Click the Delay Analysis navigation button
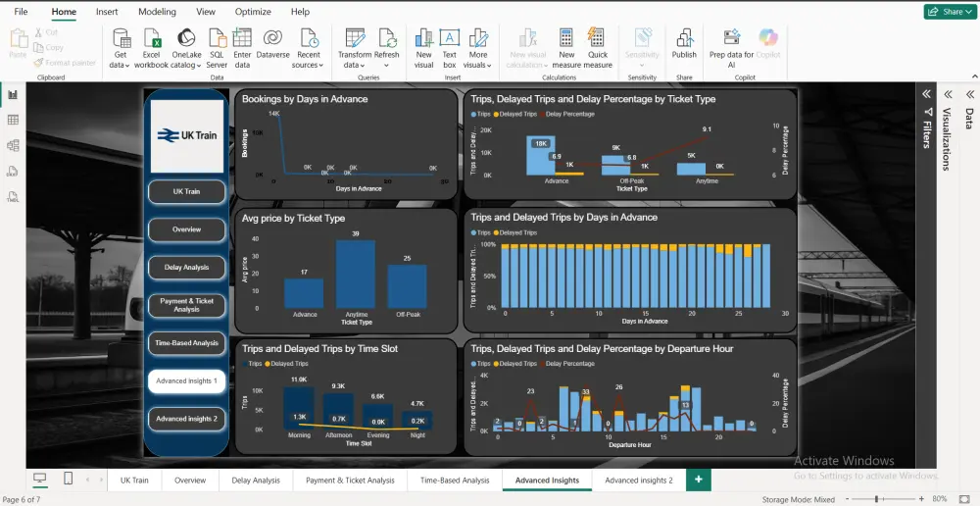Screen dimensions: 980x506 tap(186, 267)
